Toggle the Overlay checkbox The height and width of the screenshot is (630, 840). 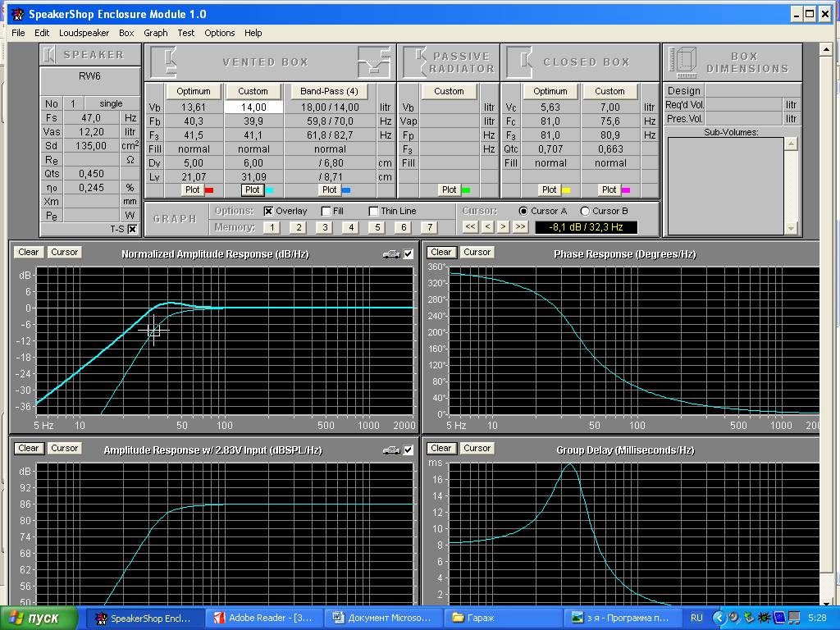coord(268,211)
